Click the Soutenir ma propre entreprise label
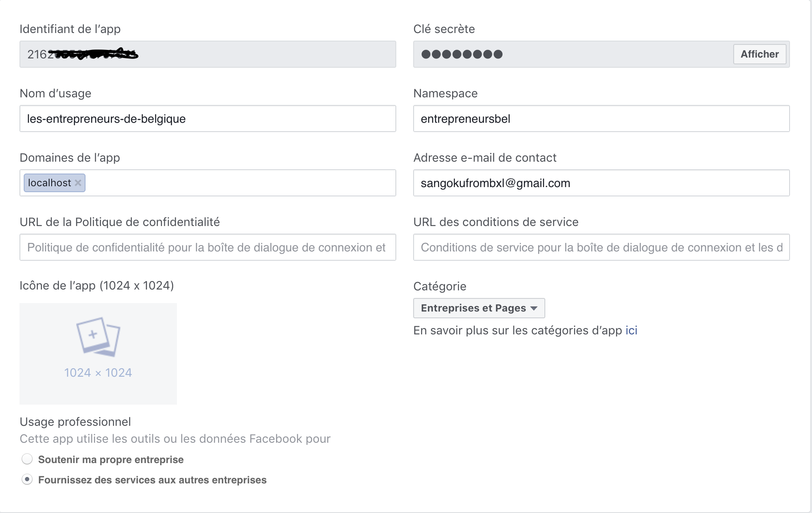Image resolution: width=812 pixels, height=513 pixels. 111,460
